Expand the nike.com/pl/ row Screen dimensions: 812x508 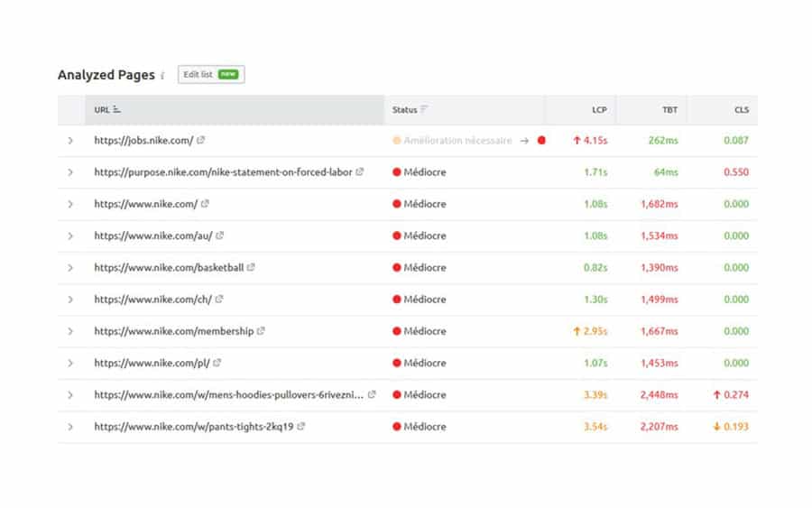coord(70,363)
